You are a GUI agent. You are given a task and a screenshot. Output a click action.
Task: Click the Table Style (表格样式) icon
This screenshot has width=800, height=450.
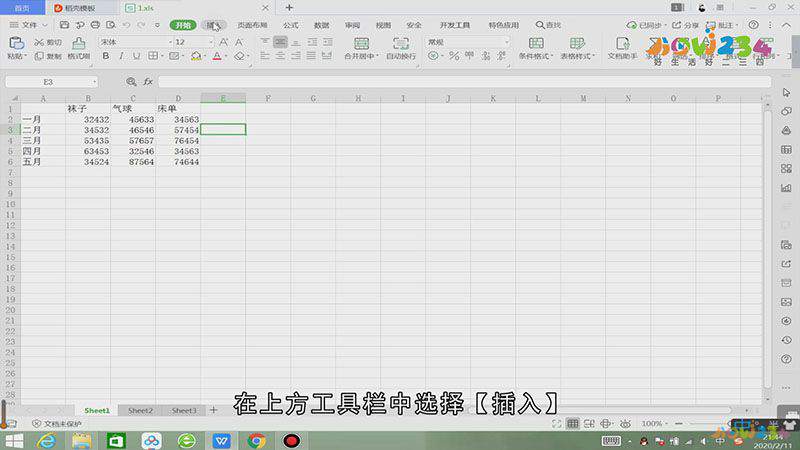[x=577, y=43]
